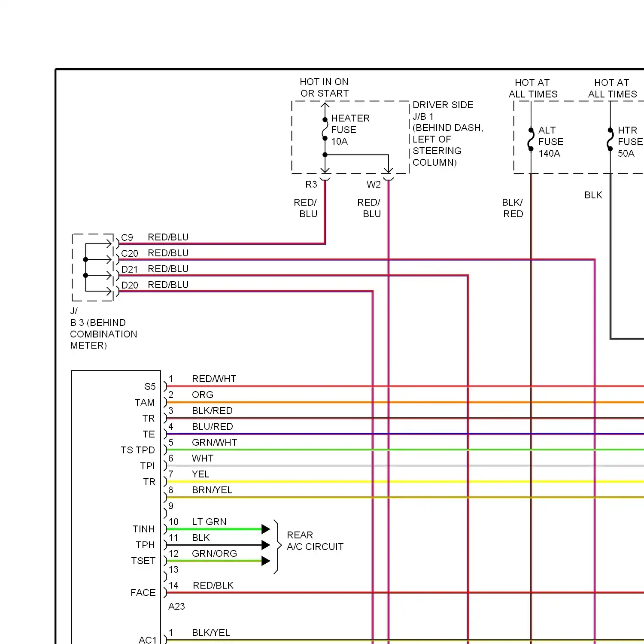Viewport: 644px width, 644px height.
Task: Click the A23 connector label
Action: tap(176, 606)
